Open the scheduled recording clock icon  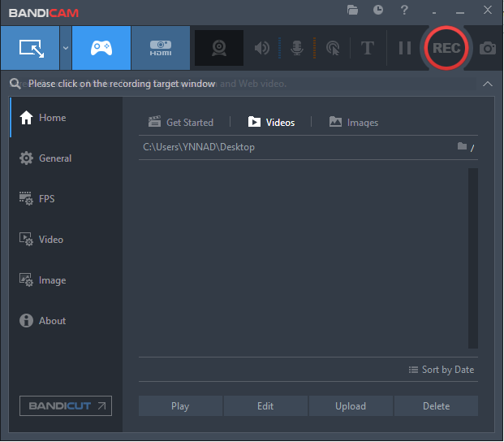coord(378,10)
